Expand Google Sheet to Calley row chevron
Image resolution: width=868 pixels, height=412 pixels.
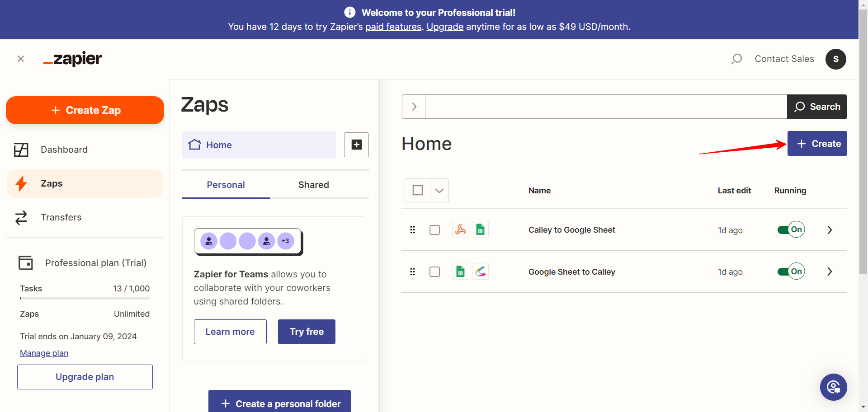coord(830,272)
